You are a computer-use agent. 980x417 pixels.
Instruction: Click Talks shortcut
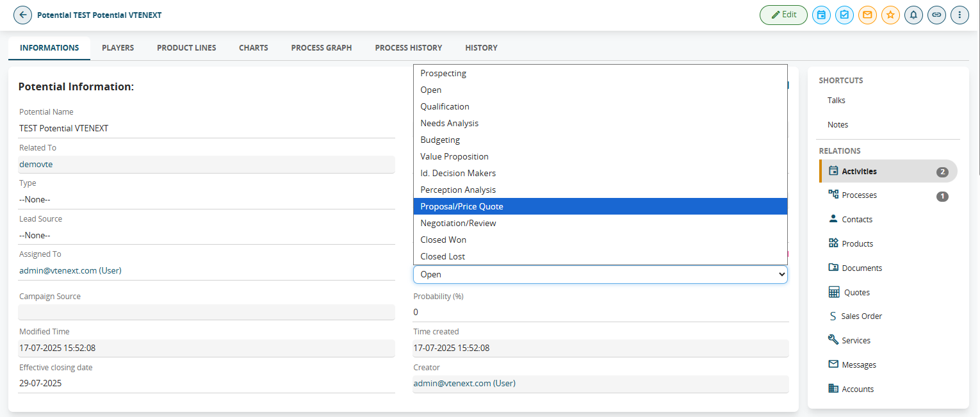[x=836, y=101]
